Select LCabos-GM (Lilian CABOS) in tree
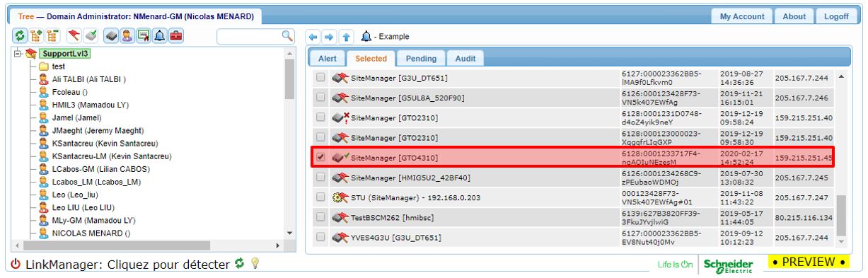This screenshot has height=278, width=868. [x=100, y=169]
